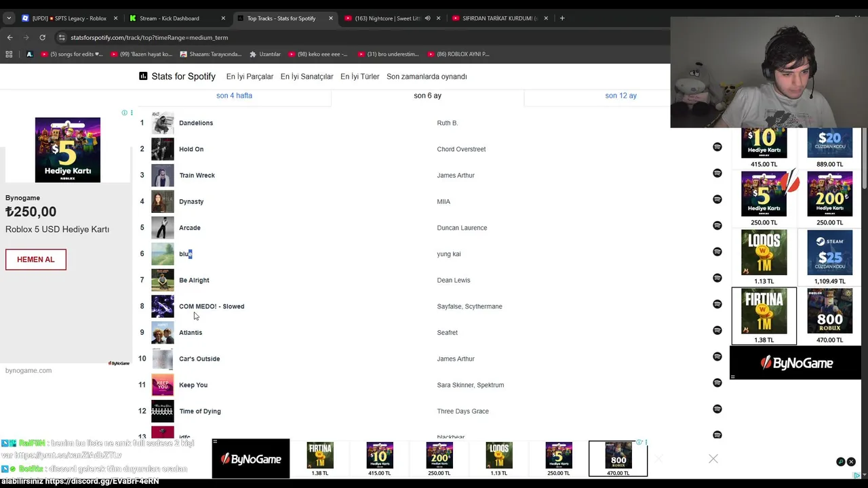The height and width of the screenshot is (488, 868).
Task: Open the En İyi Türler menu
Action: pos(359,77)
